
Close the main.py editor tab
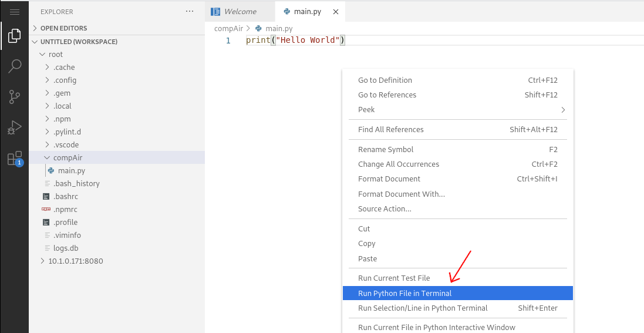click(336, 12)
